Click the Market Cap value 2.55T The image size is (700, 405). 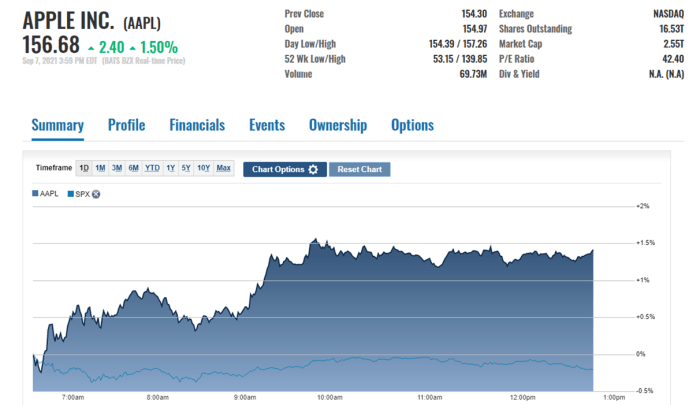674,44
